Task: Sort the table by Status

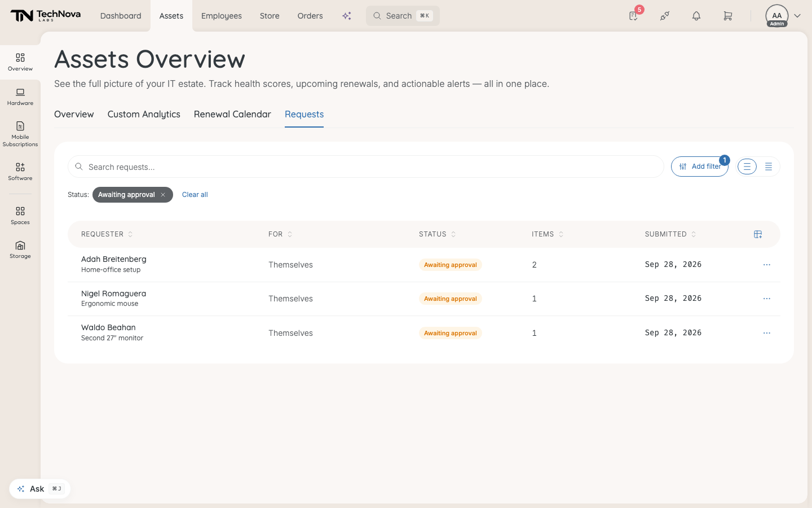Action: tap(438, 234)
